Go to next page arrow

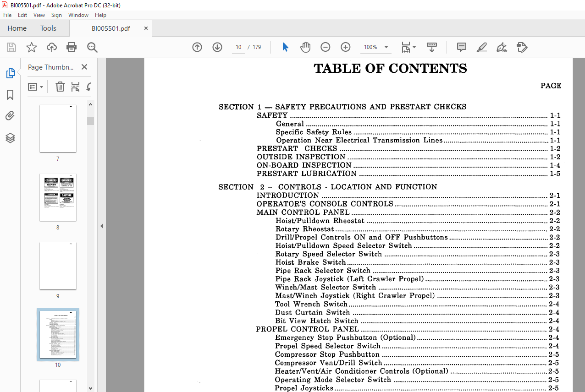point(217,47)
